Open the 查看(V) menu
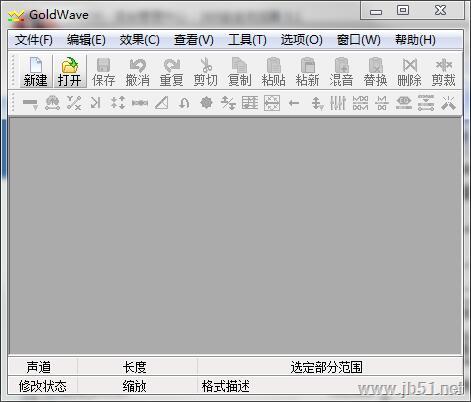The width and height of the screenshot is (471, 402). point(194,40)
